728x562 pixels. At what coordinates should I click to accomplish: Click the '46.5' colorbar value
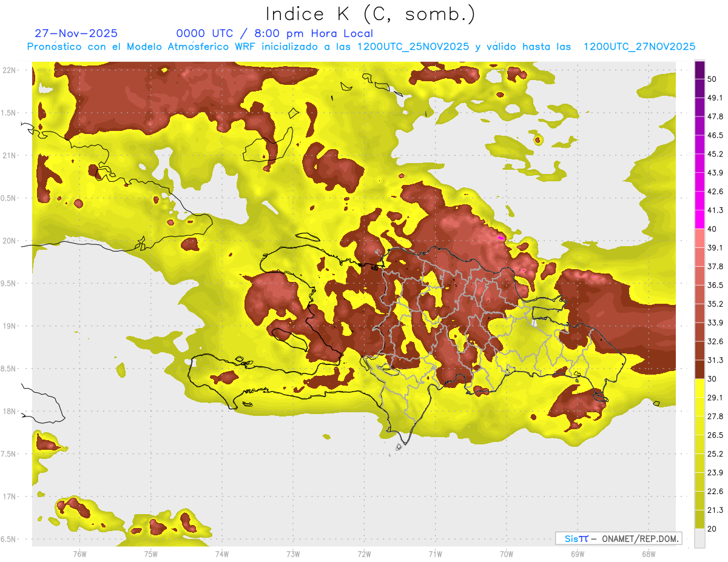pos(715,135)
